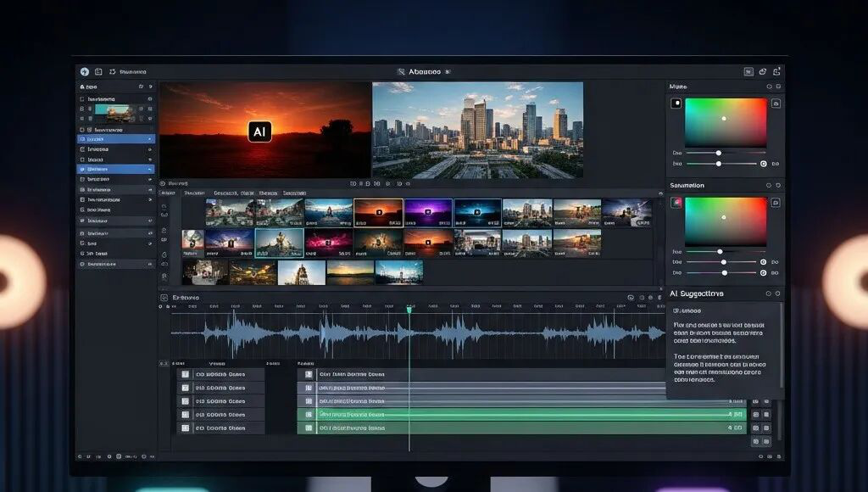Click the AI Suggestions text body
The height and width of the screenshot is (492, 868).
721,352
